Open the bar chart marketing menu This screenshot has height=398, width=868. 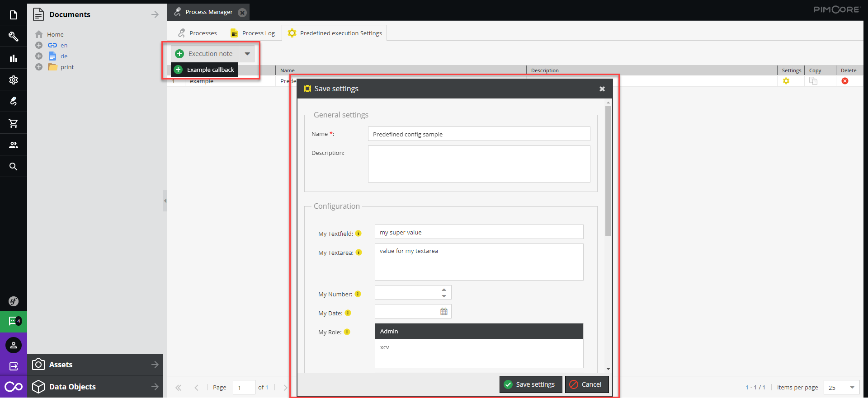click(14, 58)
